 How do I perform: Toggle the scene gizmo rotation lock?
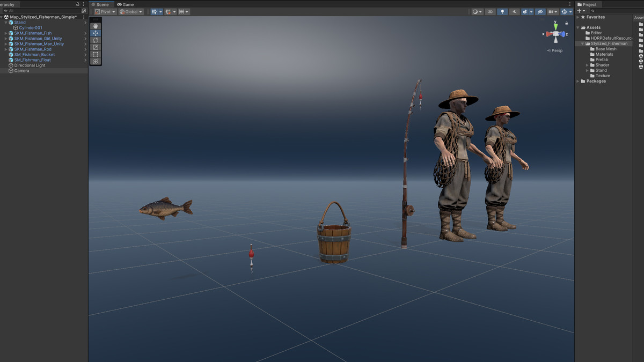coord(567,23)
